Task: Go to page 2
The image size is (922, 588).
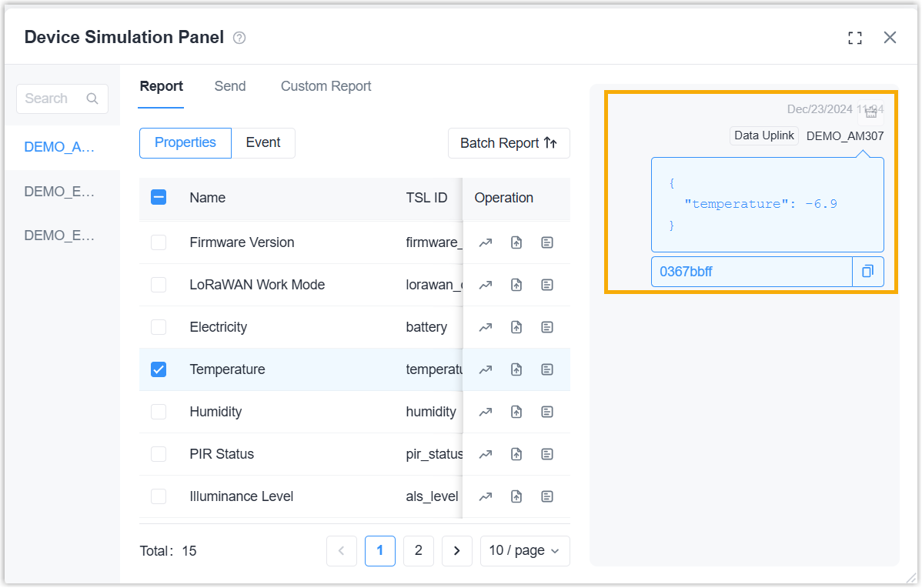Action: pos(418,551)
